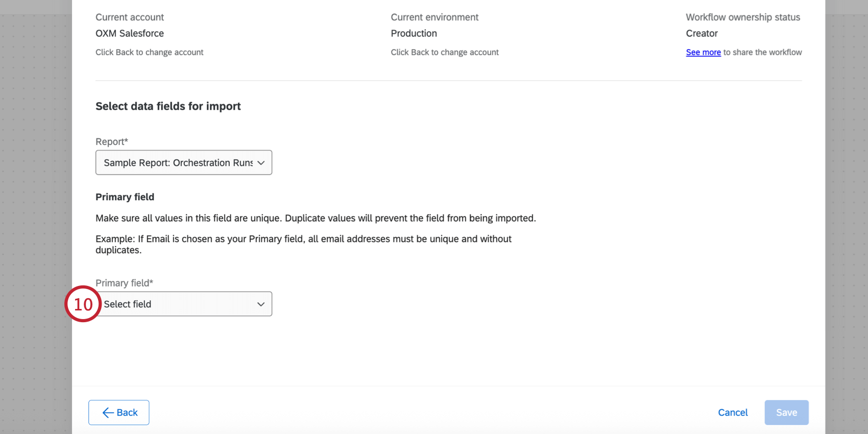
Task: Click the Creator ownership status value
Action: [702, 33]
